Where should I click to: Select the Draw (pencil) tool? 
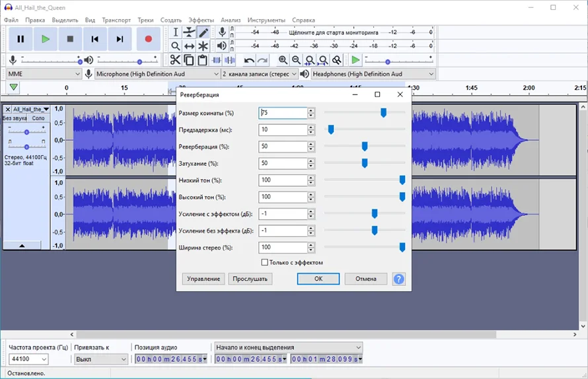pos(203,32)
